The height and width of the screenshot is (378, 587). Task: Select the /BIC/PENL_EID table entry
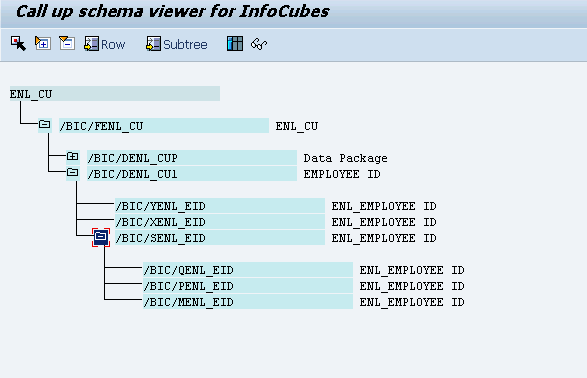pyautogui.click(x=248, y=286)
